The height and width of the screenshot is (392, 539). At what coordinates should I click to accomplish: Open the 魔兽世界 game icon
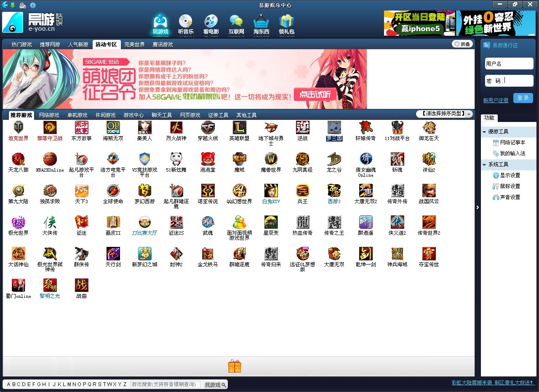pos(271,159)
